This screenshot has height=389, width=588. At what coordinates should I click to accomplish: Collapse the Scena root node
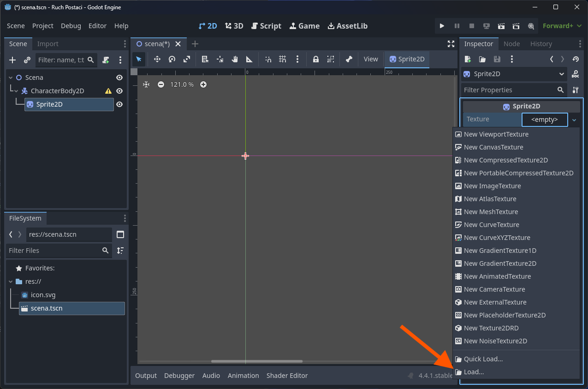point(11,78)
